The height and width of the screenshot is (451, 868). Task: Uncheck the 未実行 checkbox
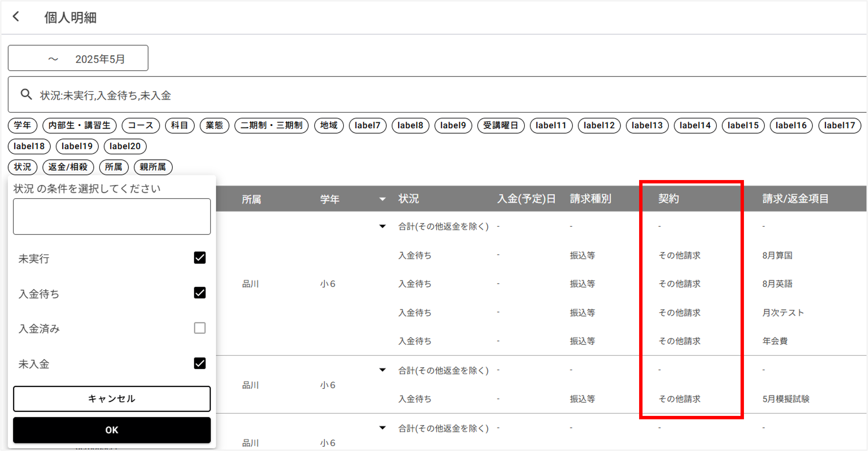pos(199,258)
